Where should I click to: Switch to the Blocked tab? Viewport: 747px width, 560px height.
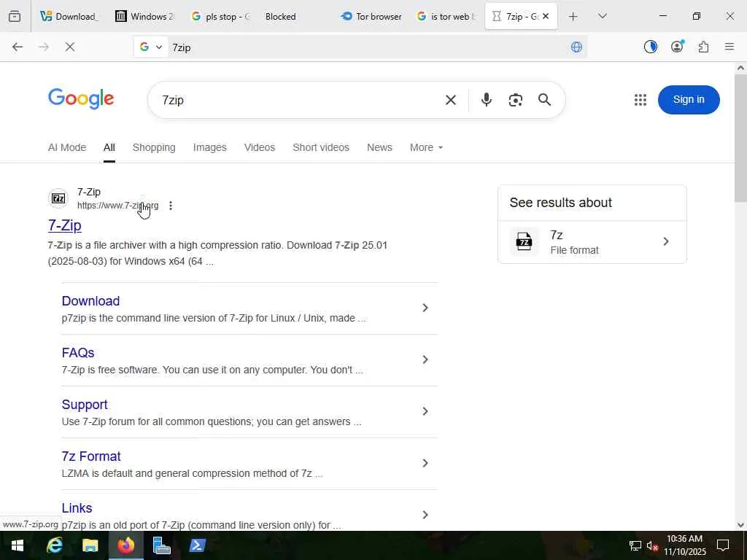(x=296, y=17)
